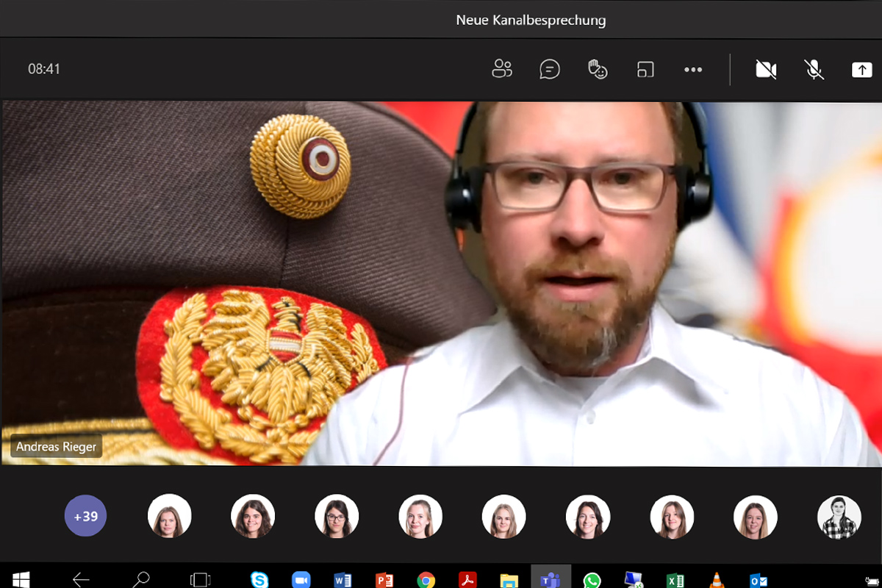882x588 pixels.
Task: Unmute the microphone
Action: click(814, 69)
